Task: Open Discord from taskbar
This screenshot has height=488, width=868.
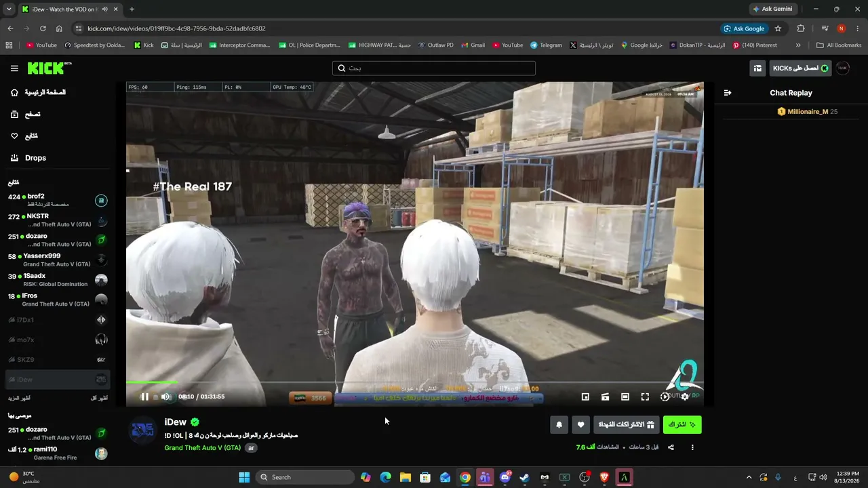Action: coord(505,477)
